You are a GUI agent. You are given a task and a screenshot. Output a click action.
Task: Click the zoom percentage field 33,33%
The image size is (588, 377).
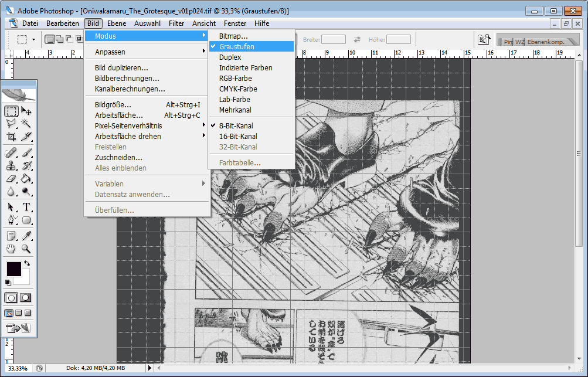pos(18,368)
